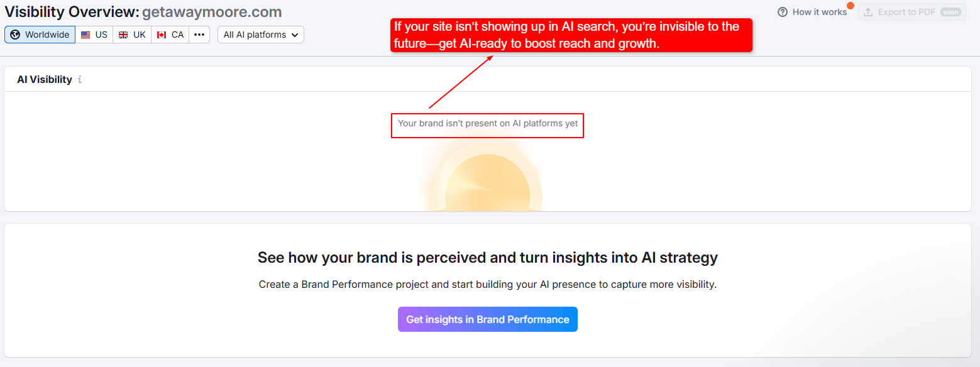Select the US flag icon
Screen dimensions: 980x367
pyautogui.click(x=85, y=35)
